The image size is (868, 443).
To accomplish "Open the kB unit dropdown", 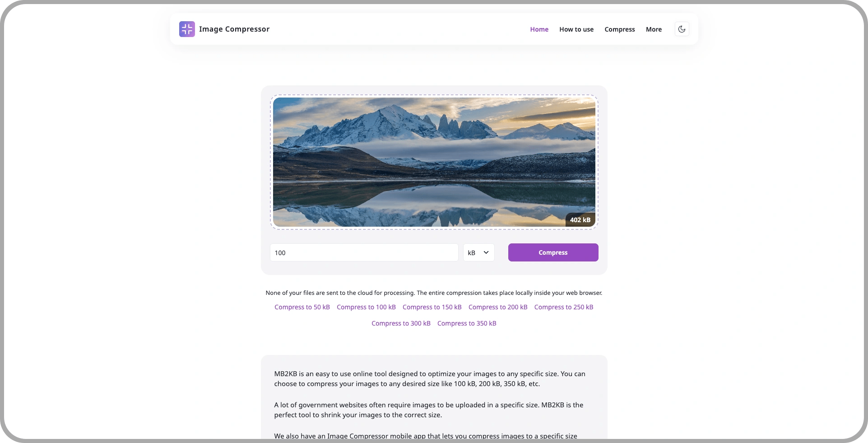I will [x=478, y=252].
